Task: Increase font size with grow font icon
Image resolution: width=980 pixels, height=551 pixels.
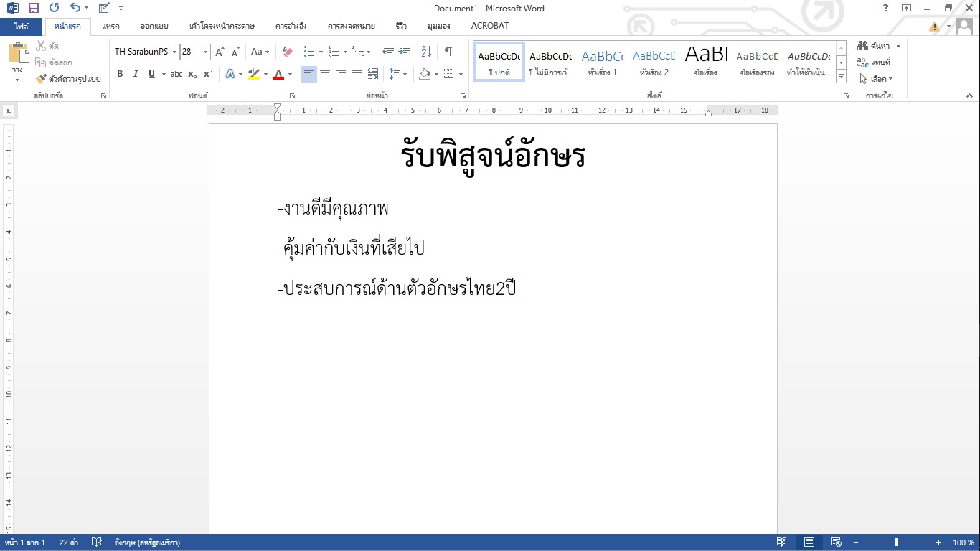Action: (x=220, y=52)
